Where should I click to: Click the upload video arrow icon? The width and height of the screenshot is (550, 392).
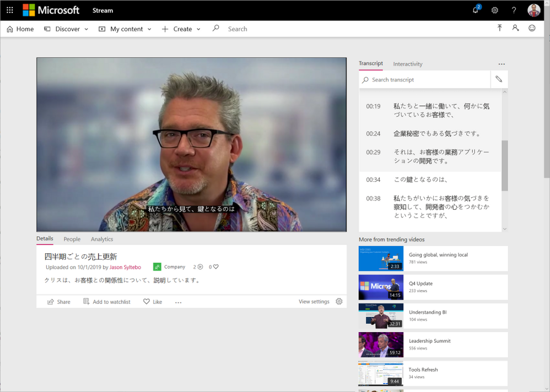click(x=500, y=28)
